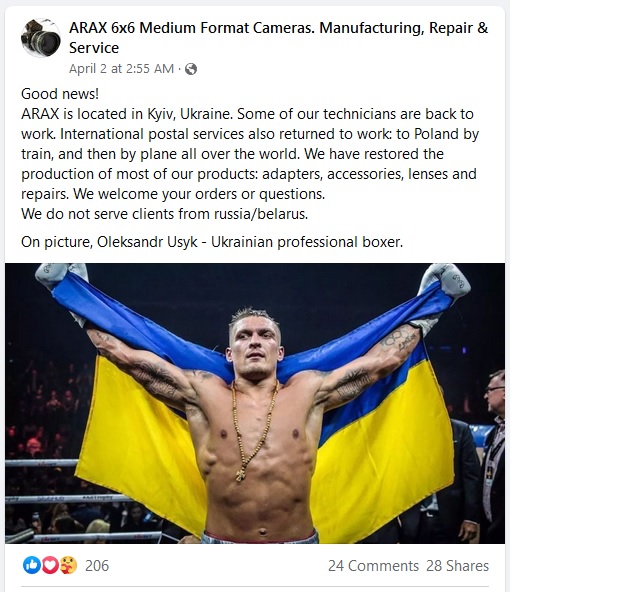Show the 28 Shares list
The height and width of the screenshot is (592, 640).
[457, 566]
